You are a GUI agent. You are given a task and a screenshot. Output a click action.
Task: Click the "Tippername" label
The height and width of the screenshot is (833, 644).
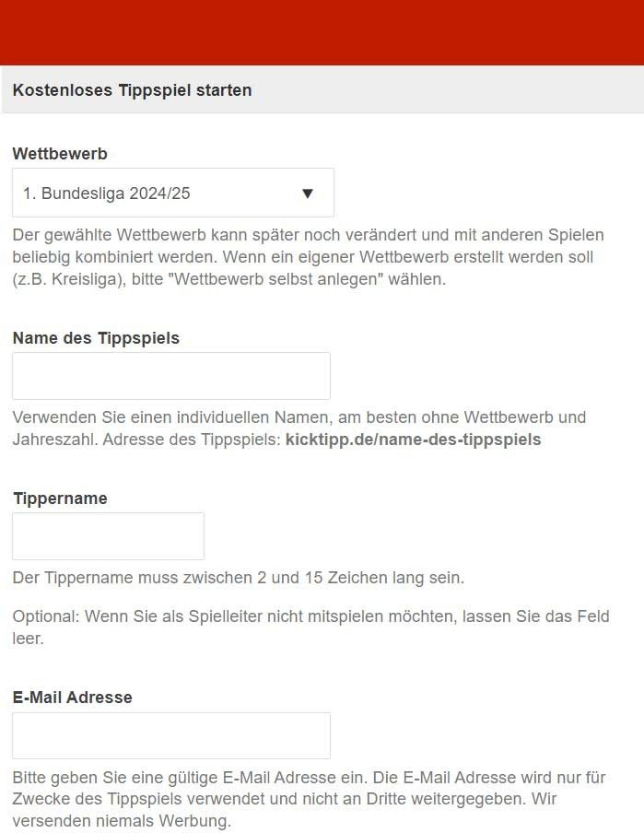click(x=60, y=499)
